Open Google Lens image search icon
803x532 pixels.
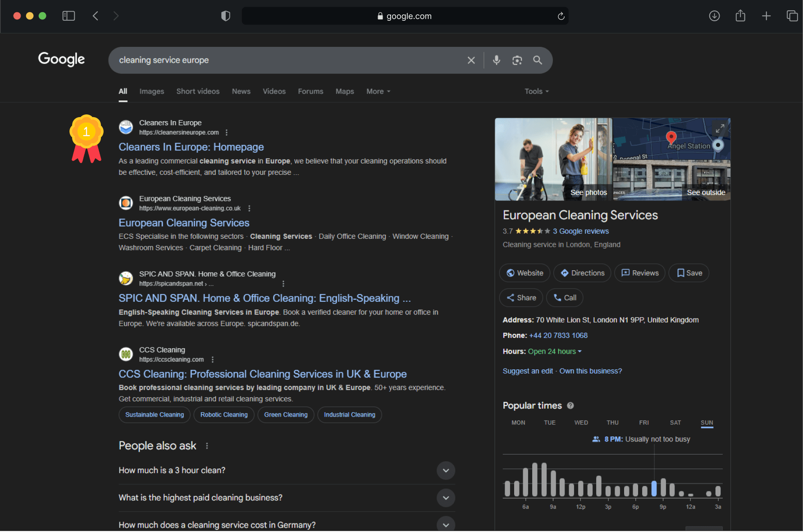(x=517, y=60)
